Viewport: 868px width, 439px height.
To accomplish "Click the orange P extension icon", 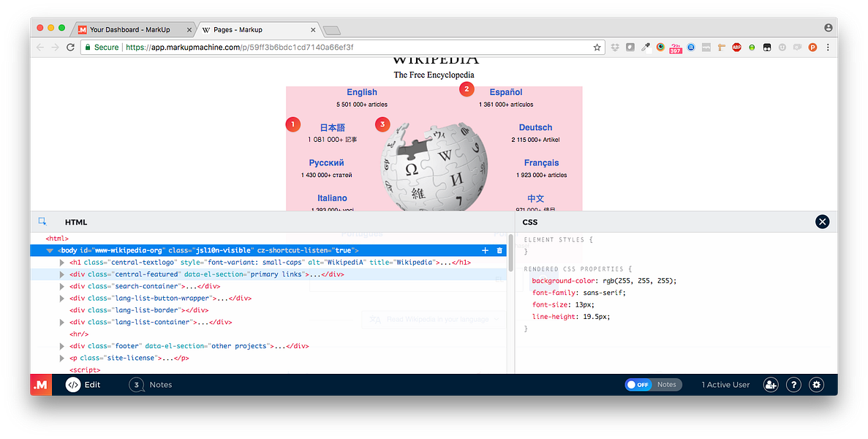I will (812, 47).
